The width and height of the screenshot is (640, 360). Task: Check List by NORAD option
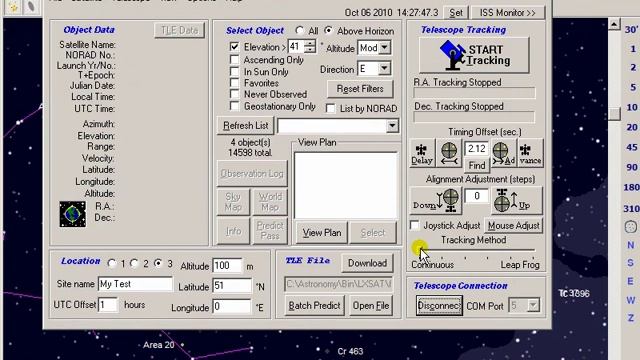(330, 109)
